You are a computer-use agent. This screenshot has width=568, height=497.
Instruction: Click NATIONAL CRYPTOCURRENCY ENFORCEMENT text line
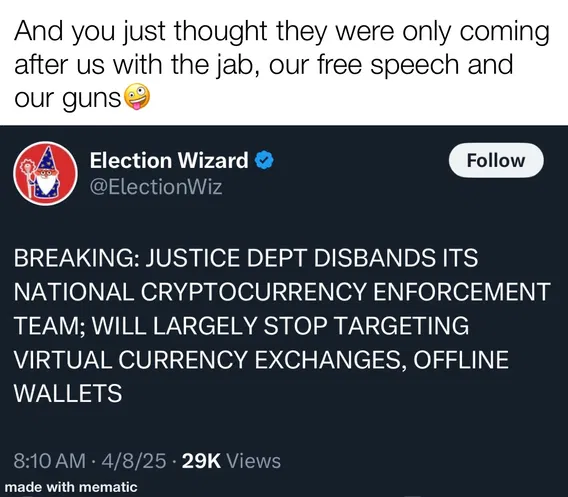tap(282, 292)
